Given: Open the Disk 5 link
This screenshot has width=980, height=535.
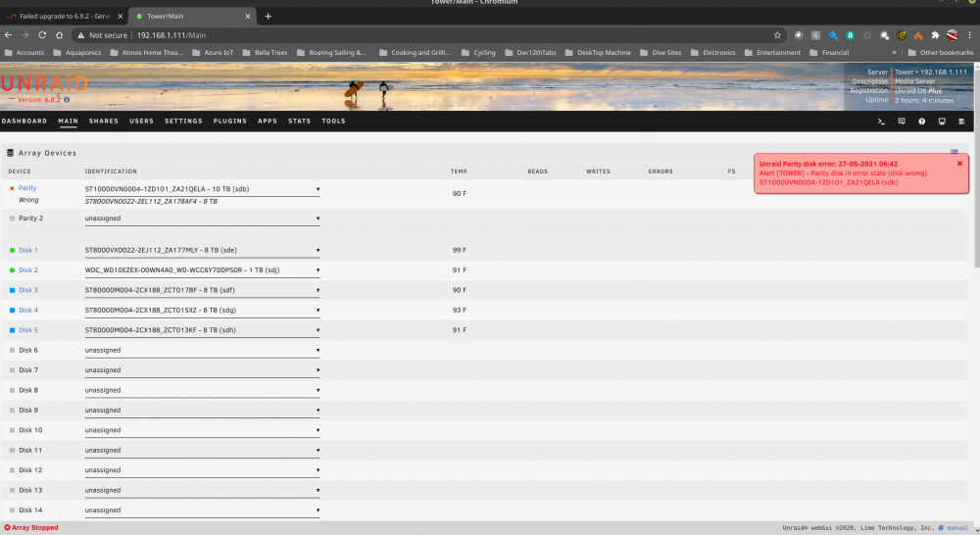Looking at the screenshot, I should (x=28, y=330).
